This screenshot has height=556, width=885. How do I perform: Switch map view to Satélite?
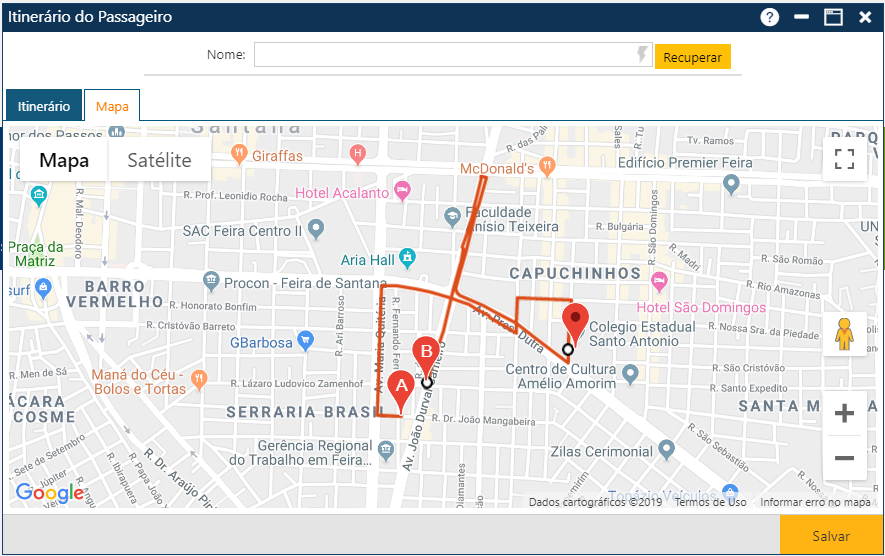[x=159, y=160]
